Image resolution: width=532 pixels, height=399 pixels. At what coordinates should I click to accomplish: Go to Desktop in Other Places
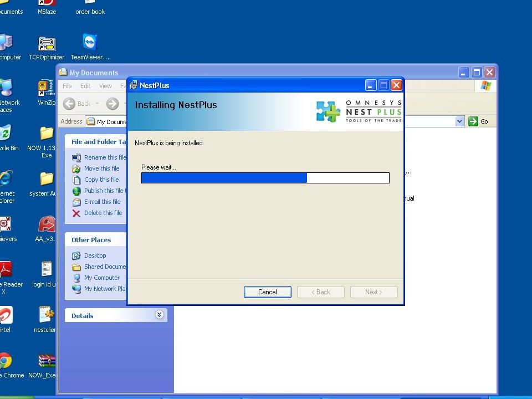tap(89, 255)
